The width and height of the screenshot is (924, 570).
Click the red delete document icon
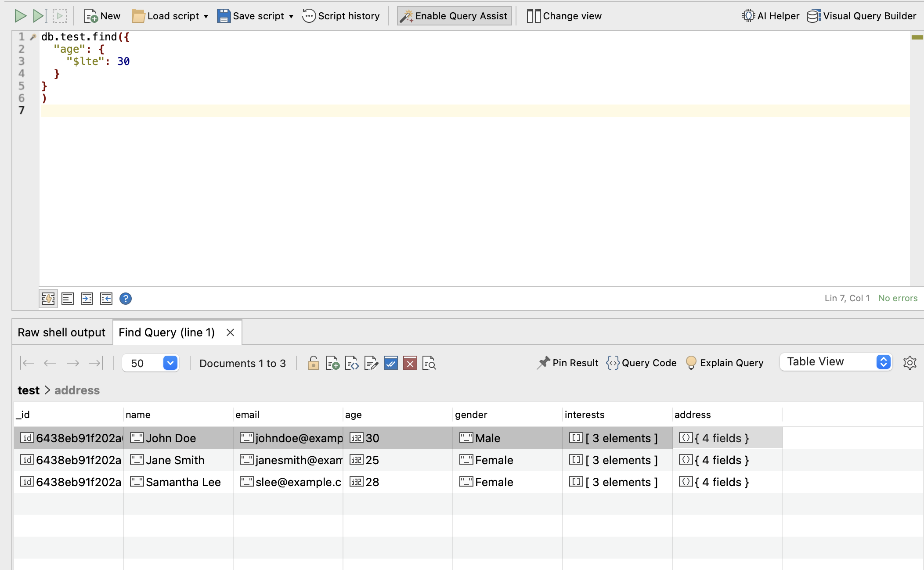coord(410,363)
